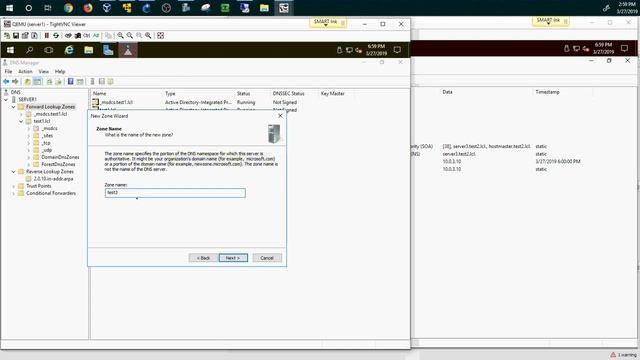Click the TightVNC Viewer host taskbar icon
This screenshot has width=640, height=360.
(284, 8)
